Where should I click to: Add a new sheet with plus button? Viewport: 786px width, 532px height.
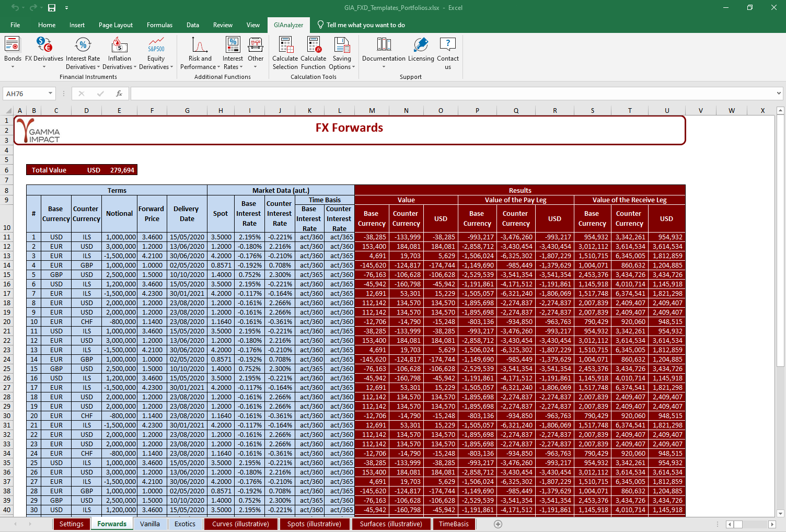pos(498,524)
